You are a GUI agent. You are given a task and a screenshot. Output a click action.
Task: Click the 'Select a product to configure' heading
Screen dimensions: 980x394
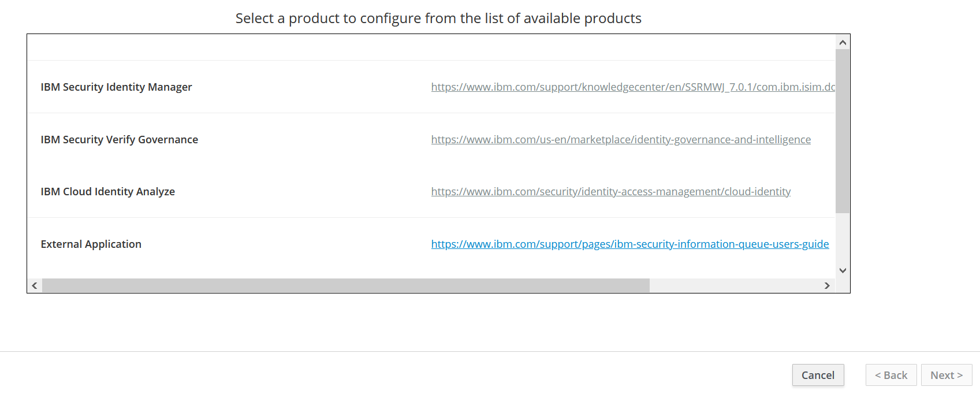coord(438,18)
